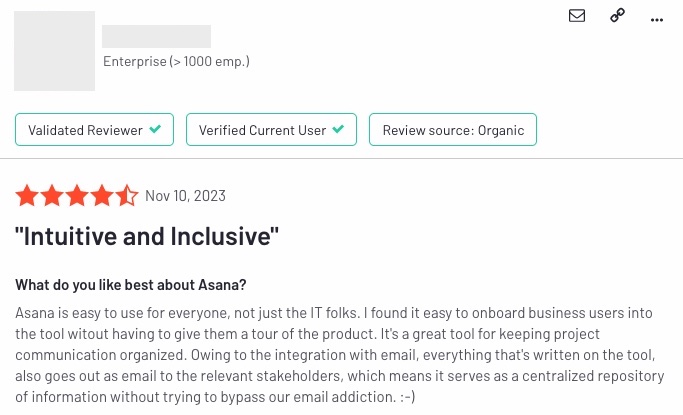
Task: Click the green checkmark in Validated Reviewer
Action: click(155, 129)
